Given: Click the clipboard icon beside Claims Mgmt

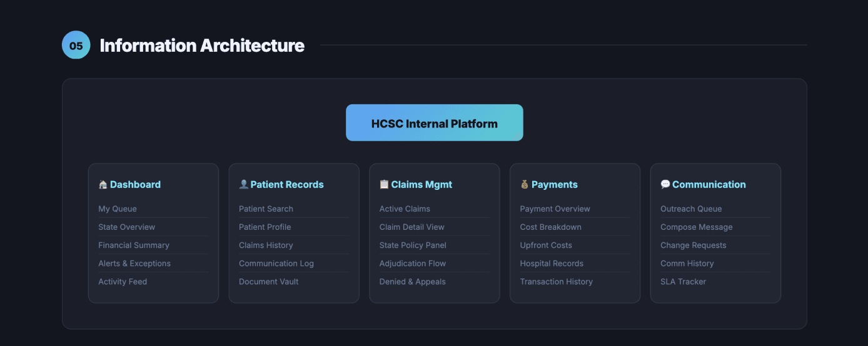Looking at the screenshot, I should coord(384,185).
